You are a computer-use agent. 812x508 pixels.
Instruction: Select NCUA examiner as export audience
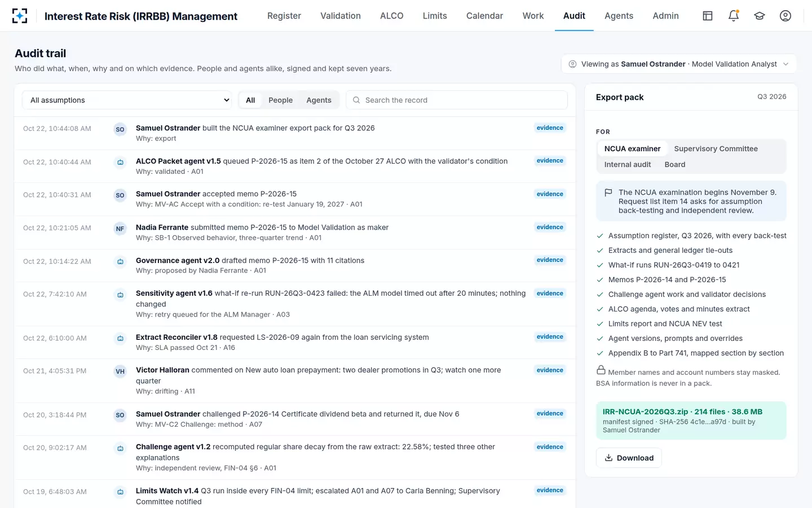(632, 148)
